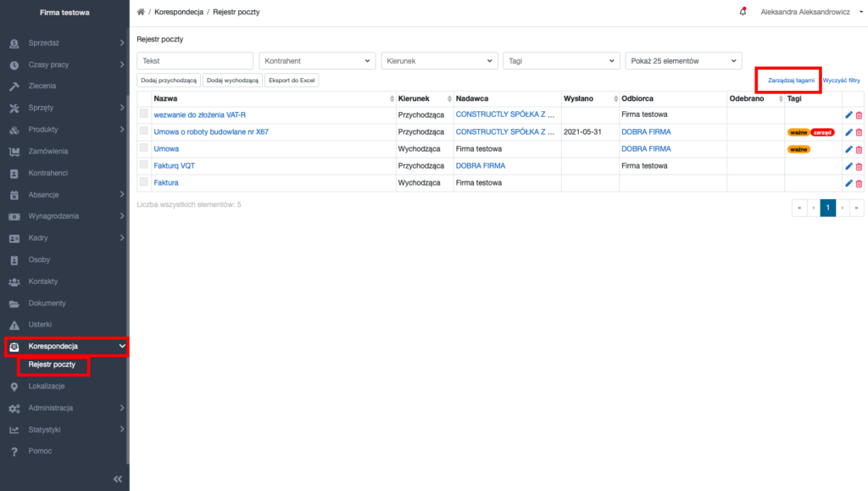Image resolution: width=868 pixels, height=491 pixels.
Task: Open Rejestr poczty in sidebar submenu
Action: tap(52, 365)
